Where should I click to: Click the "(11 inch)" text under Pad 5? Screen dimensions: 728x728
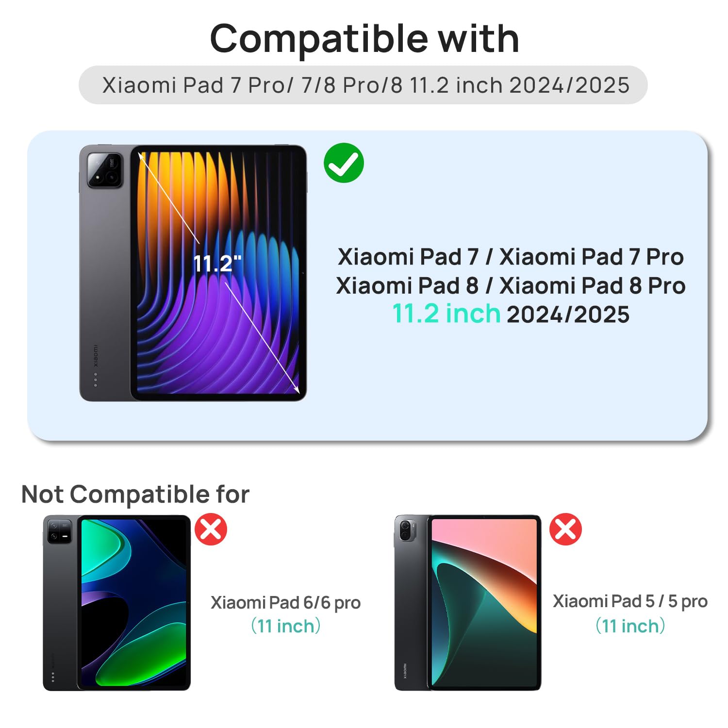coord(630,626)
